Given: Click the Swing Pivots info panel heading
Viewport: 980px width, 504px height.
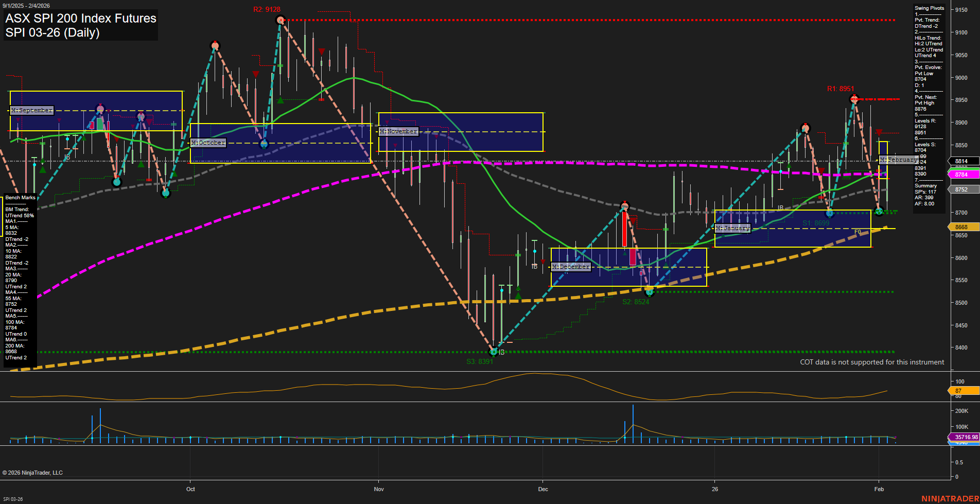Looking at the screenshot, I should (x=930, y=8).
